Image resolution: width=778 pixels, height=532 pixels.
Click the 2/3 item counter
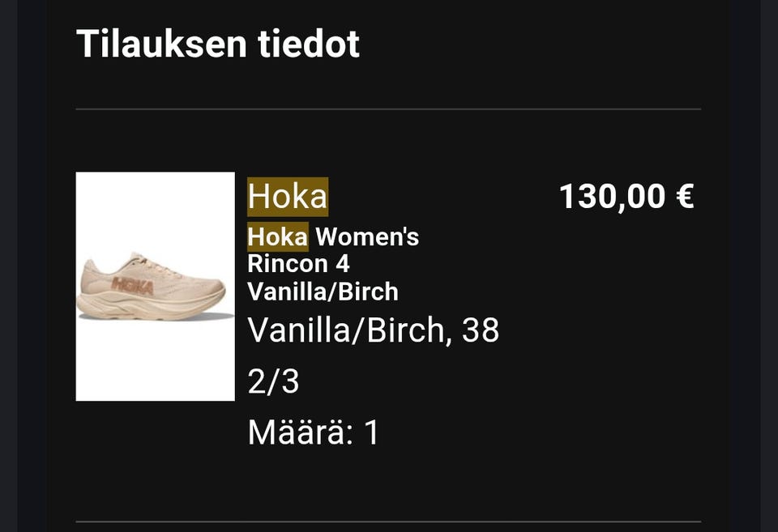point(273,381)
